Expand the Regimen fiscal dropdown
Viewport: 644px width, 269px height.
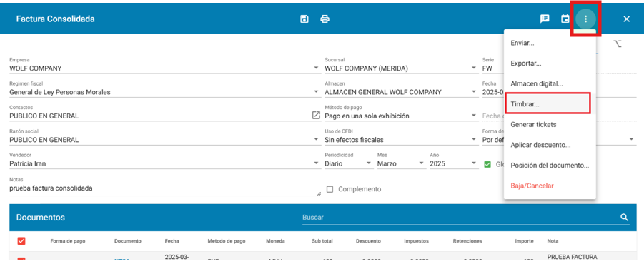(316, 92)
